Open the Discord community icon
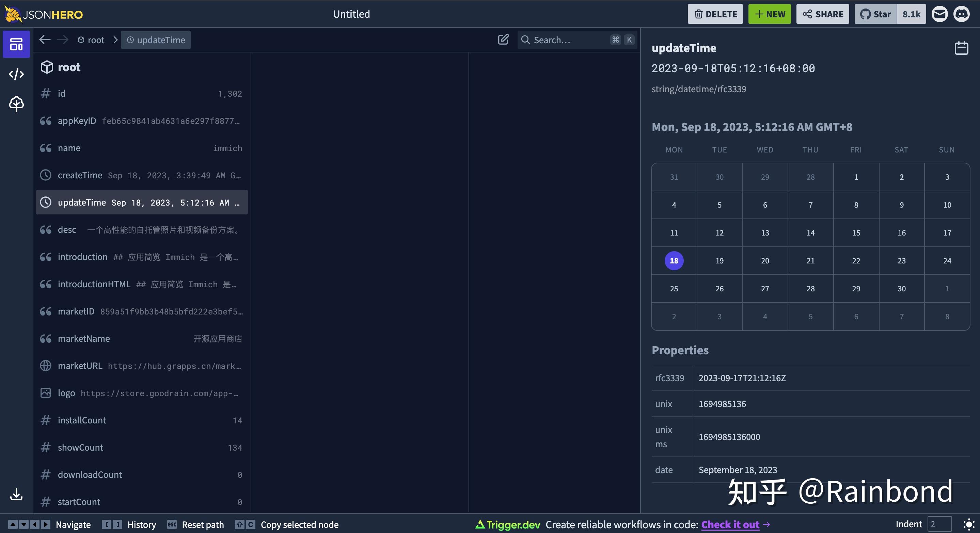Screen dimensions: 980x533 [x=962, y=14]
